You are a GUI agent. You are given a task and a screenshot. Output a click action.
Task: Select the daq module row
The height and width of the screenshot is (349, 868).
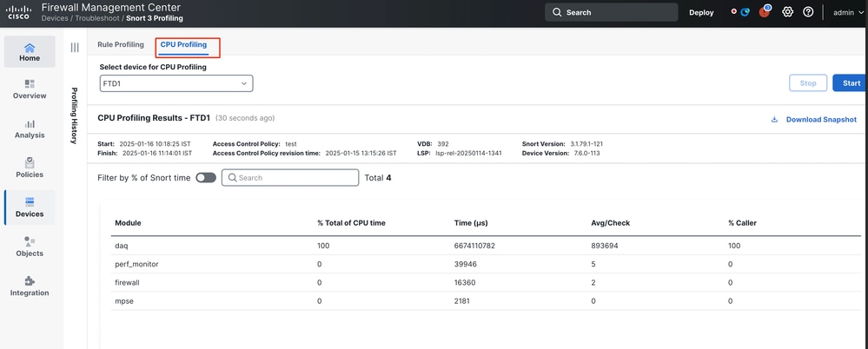pyautogui.click(x=486, y=246)
